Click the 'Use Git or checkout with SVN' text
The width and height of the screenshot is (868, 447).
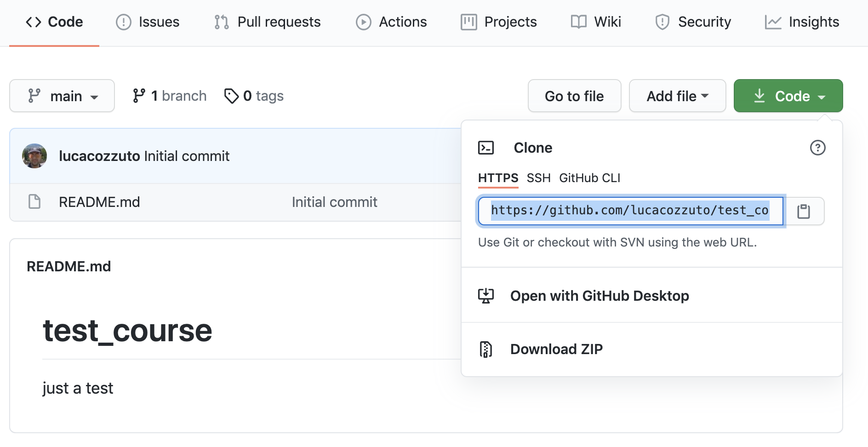click(x=617, y=242)
